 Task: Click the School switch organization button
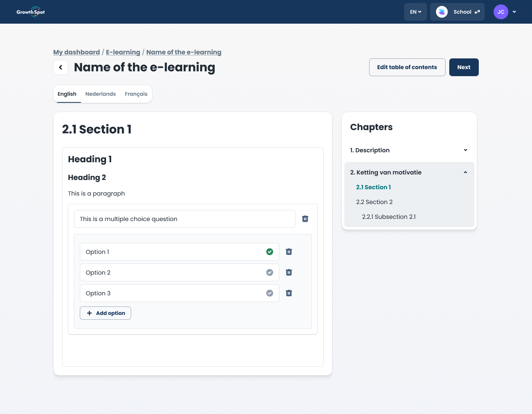coord(457,12)
